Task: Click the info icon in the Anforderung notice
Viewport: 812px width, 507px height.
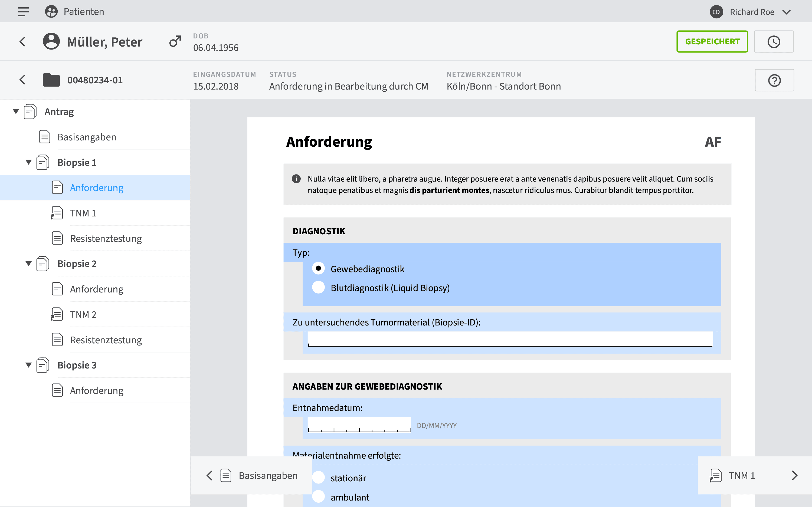Action: pyautogui.click(x=296, y=178)
